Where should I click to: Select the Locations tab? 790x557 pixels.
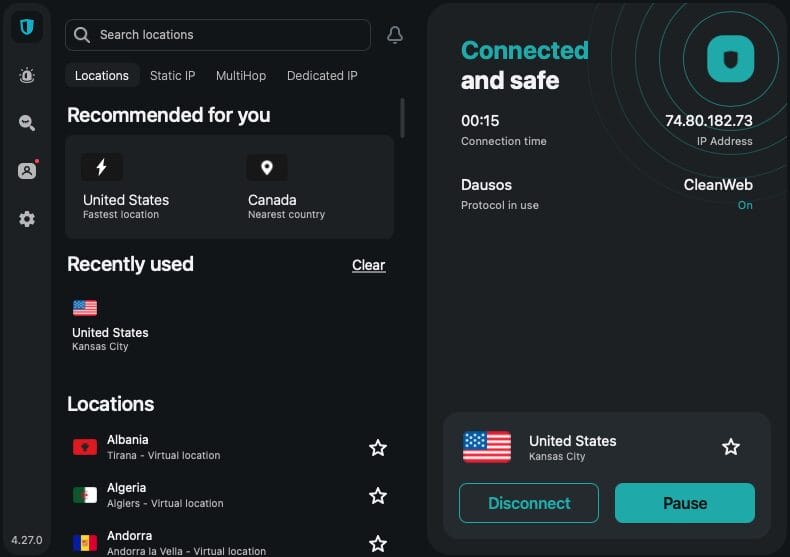102,76
